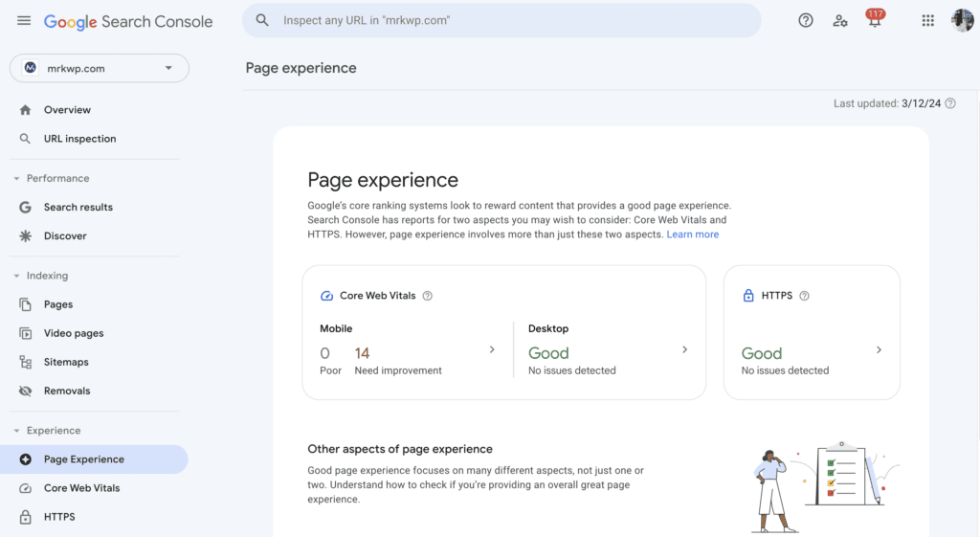Click the Video pages icon
Screen dimensions: 980x537
[x=25, y=333]
